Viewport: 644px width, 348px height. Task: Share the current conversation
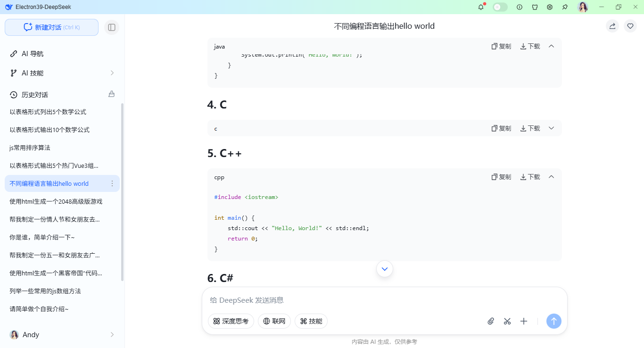pos(612,26)
